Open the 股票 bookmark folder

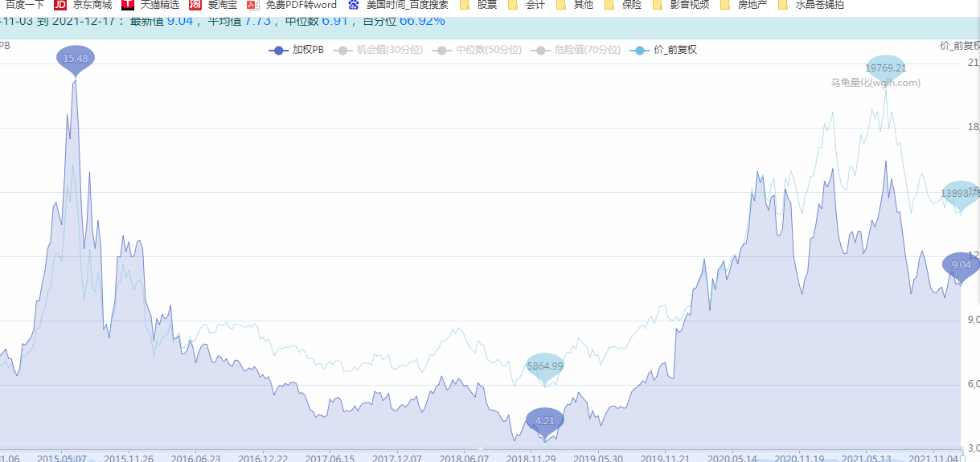coord(478,5)
